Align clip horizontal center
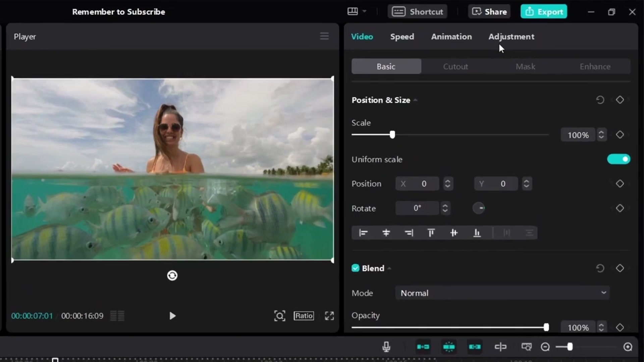 tap(386, 233)
